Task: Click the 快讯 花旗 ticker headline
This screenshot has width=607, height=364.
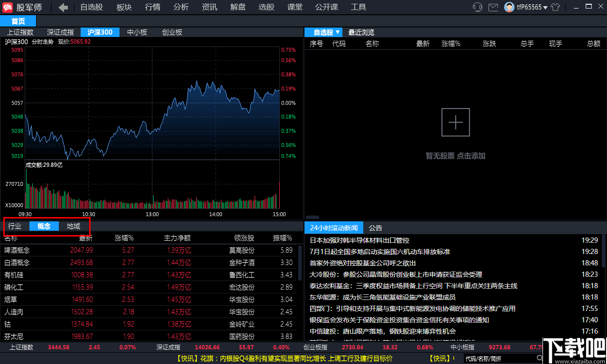Action: coord(285,358)
